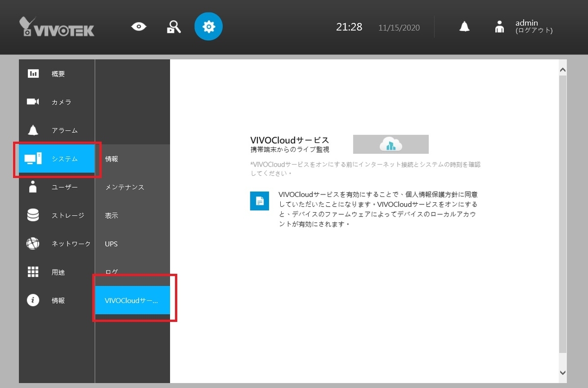Open the ストレージ menu item

pos(57,216)
